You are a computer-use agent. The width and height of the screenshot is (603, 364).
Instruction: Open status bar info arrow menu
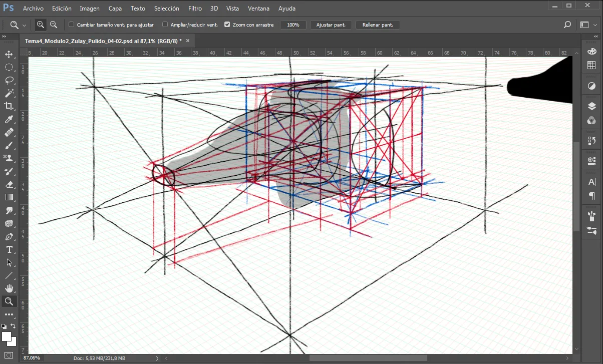pos(157,358)
